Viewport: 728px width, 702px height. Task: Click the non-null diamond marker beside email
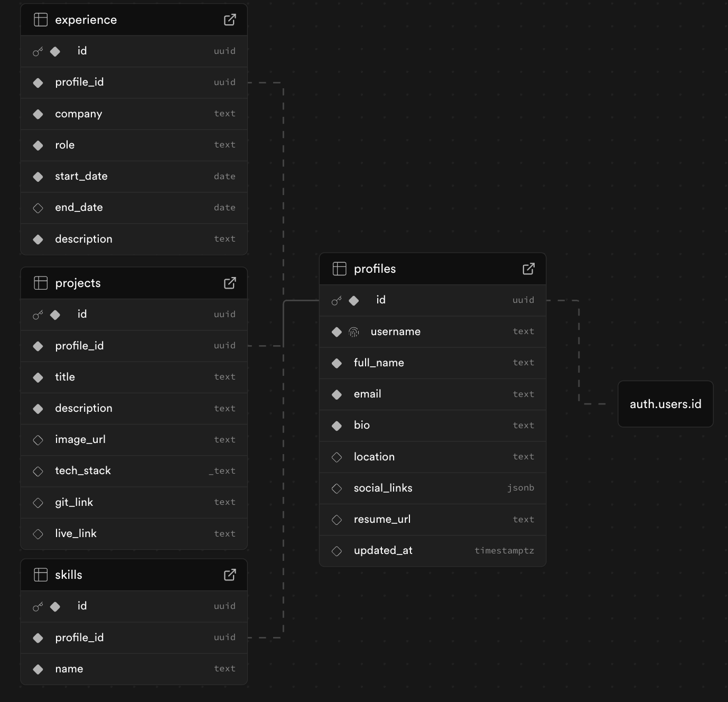coord(337,394)
